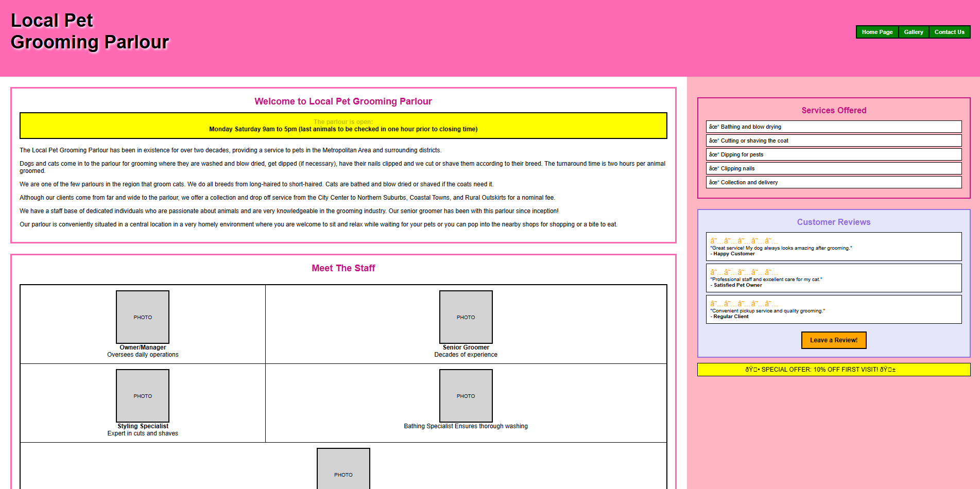The width and height of the screenshot is (980, 489).
Task: Click the Leave a Review! button
Action: (x=833, y=340)
